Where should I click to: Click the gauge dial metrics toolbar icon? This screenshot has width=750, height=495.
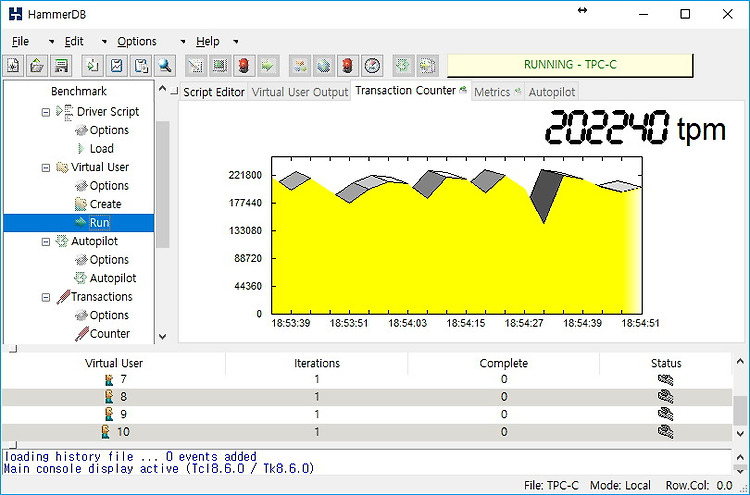coord(372,65)
